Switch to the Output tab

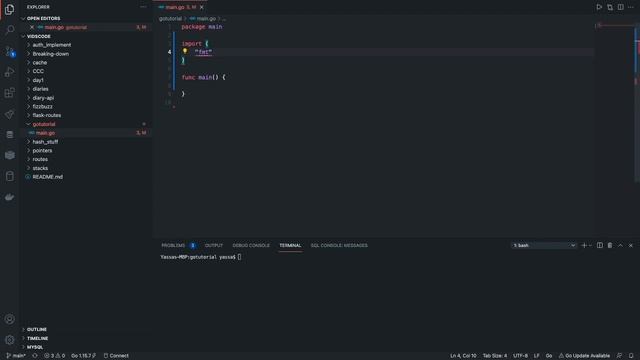pos(213,245)
